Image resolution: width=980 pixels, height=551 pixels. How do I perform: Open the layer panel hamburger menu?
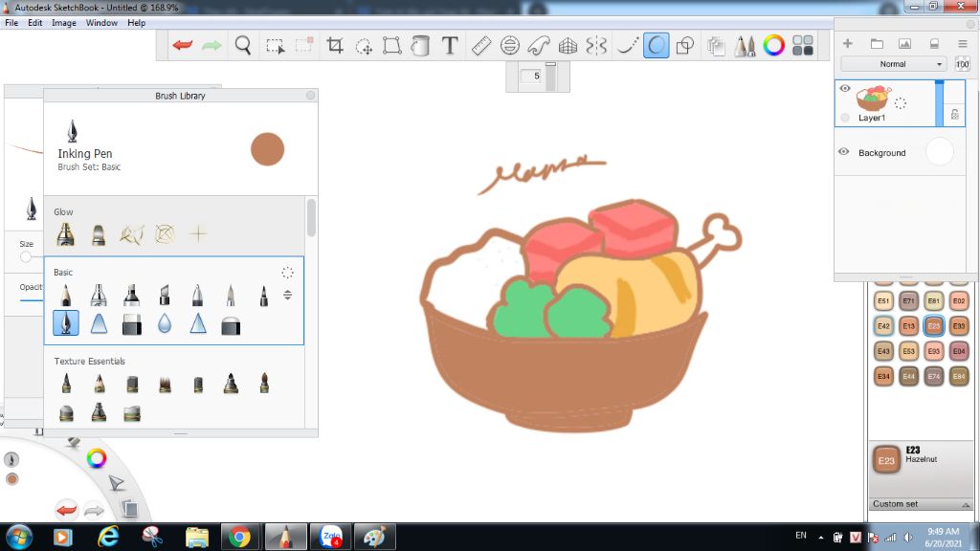[x=963, y=43]
